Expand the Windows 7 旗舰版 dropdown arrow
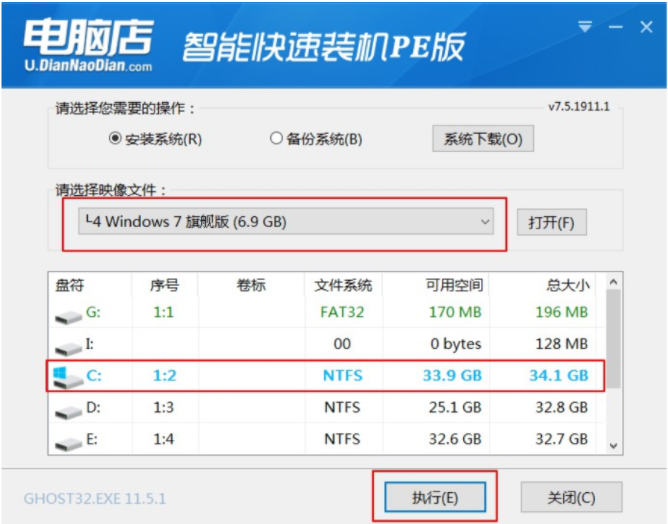Screen dimensions: 668x524 (484, 222)
